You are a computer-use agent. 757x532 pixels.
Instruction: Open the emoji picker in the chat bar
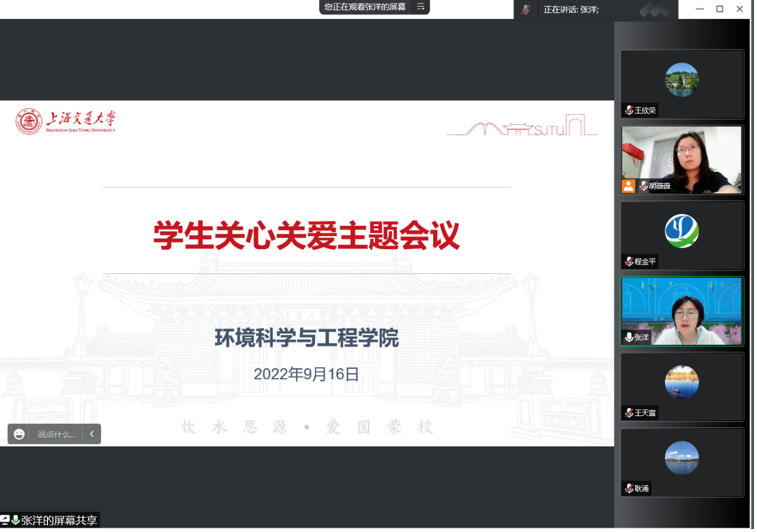pyautogui.click(x=20, y=434)
